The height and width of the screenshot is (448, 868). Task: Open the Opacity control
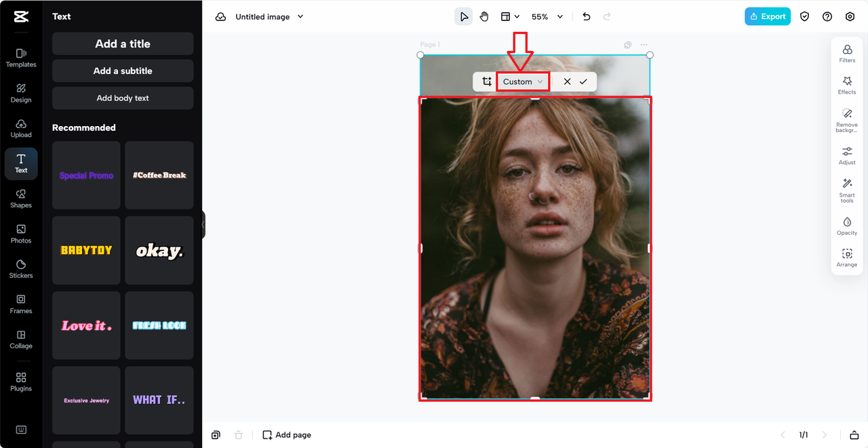coord(847,226)
